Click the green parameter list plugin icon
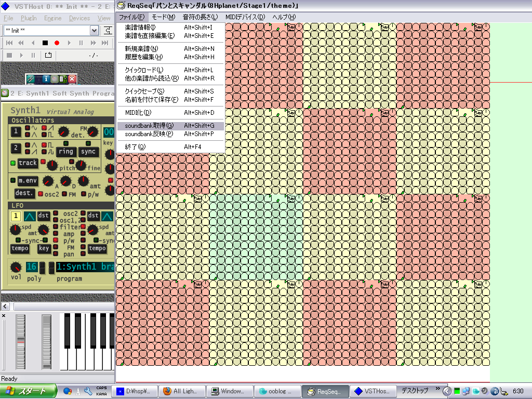The image size is (532, 399). (63, 79)
